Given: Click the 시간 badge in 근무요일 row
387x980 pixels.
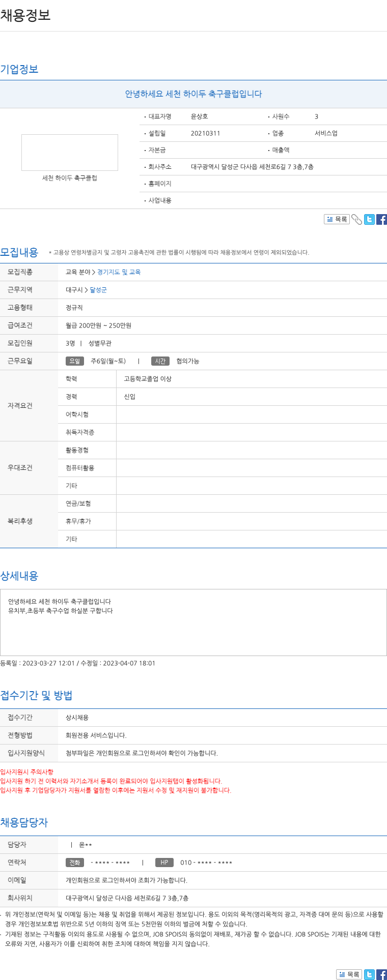Looking at the screenshot, I should click(x=160, y=361).
